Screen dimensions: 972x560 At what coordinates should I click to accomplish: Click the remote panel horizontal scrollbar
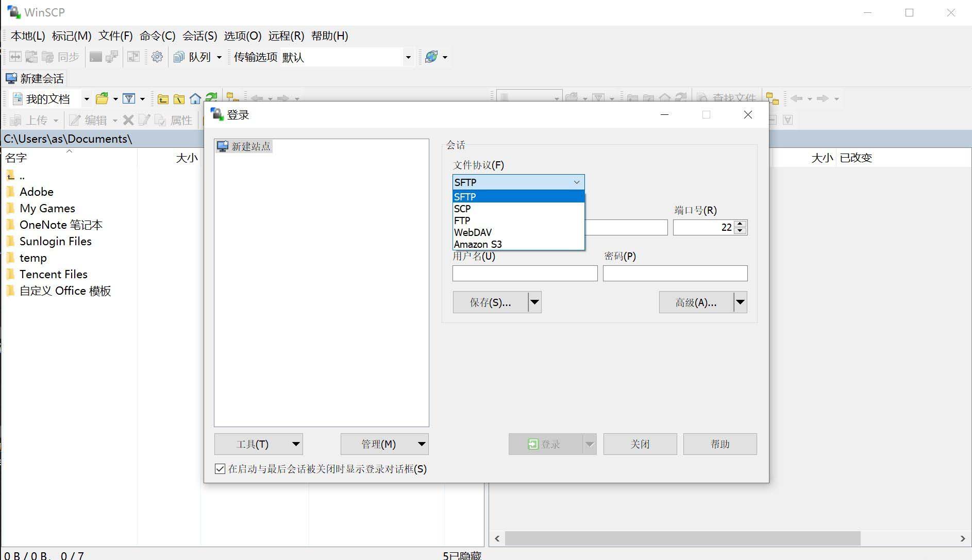click(x=682, y=538)
